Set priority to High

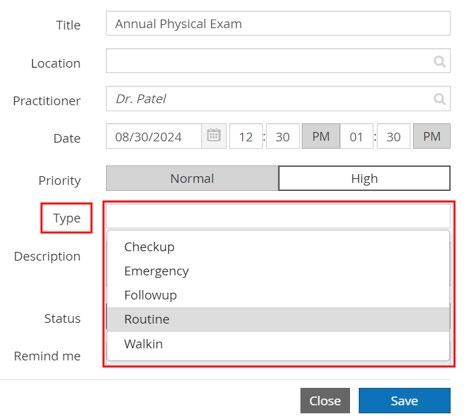[x=364, y=178]
